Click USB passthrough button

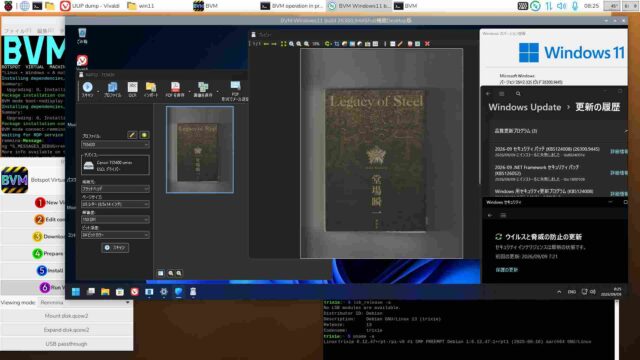tap(67, 344)
